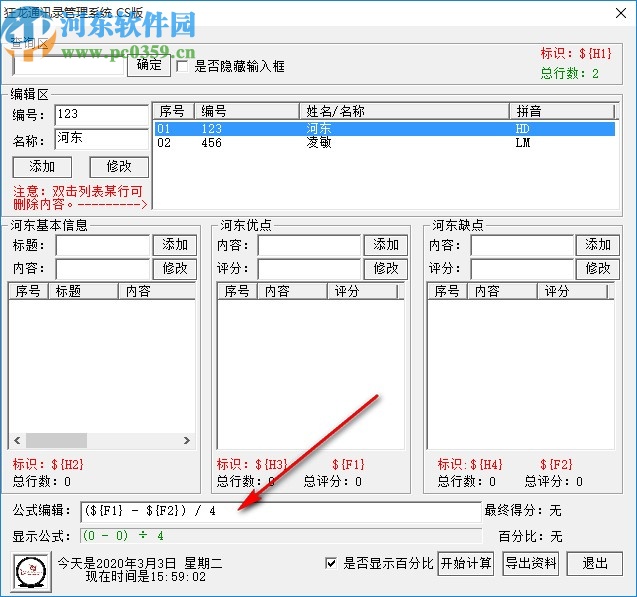Select row 02 凌敏 in the contact list

pyautogui.click(x=384, y=143)
